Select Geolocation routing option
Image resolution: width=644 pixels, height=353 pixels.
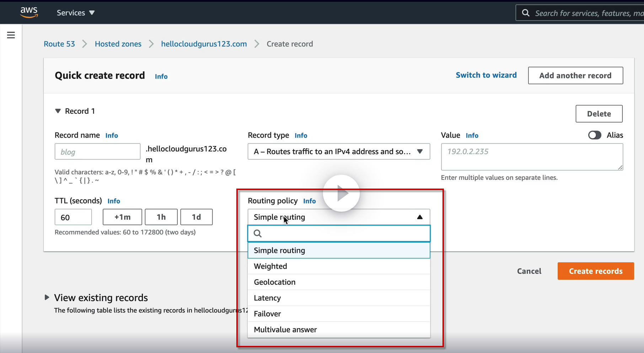(339, 282)
